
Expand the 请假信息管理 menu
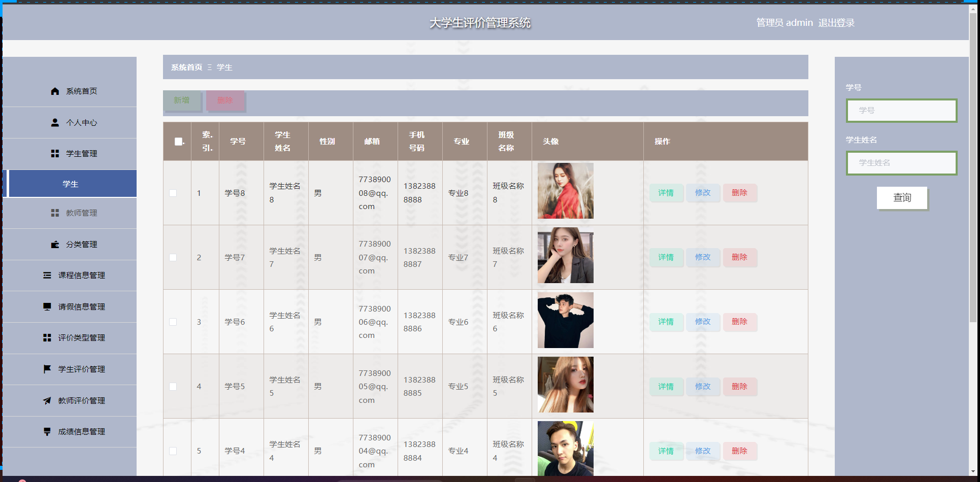(70, 307)
